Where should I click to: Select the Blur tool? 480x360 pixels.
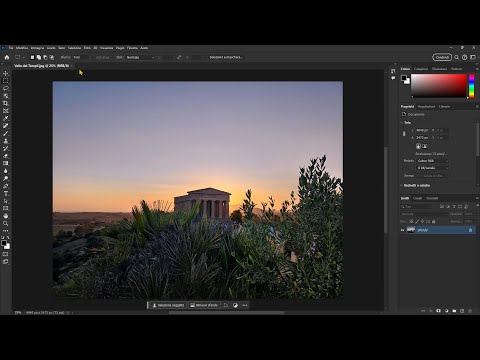click(6, 171)
